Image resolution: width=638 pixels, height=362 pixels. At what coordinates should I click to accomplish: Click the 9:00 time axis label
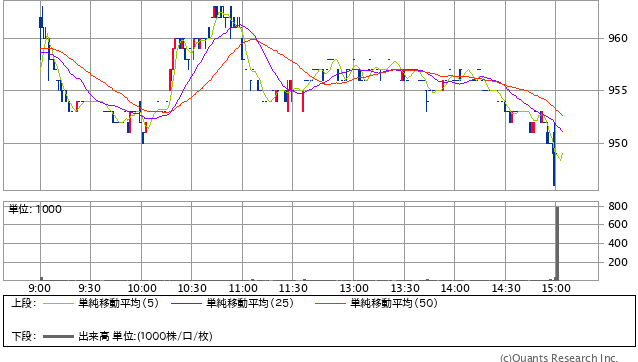(x=39, y=288)
